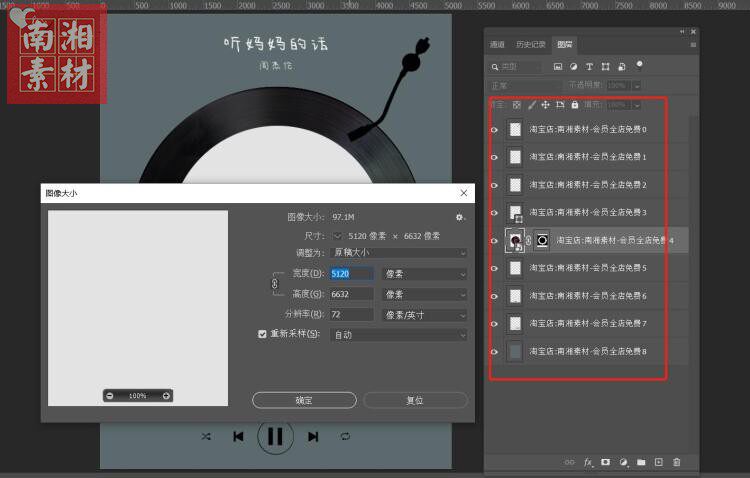Open the blend mode 正常 dropdown

[525, 86]
